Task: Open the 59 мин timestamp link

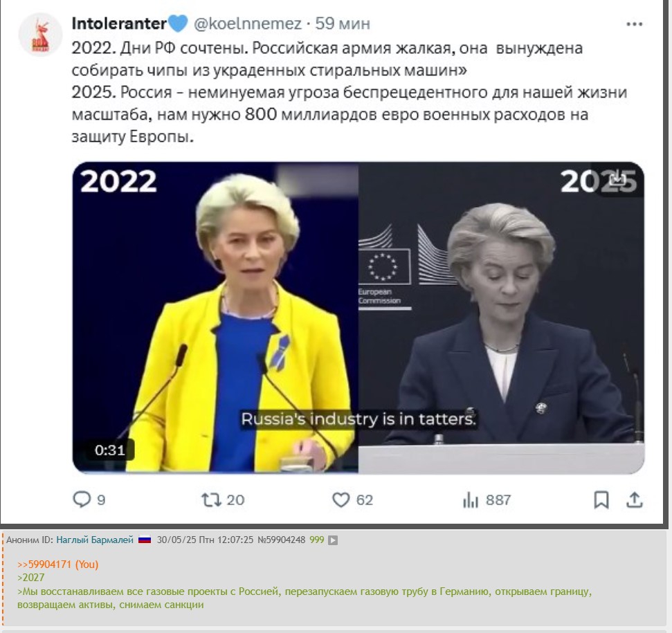Action: point(343,24)
